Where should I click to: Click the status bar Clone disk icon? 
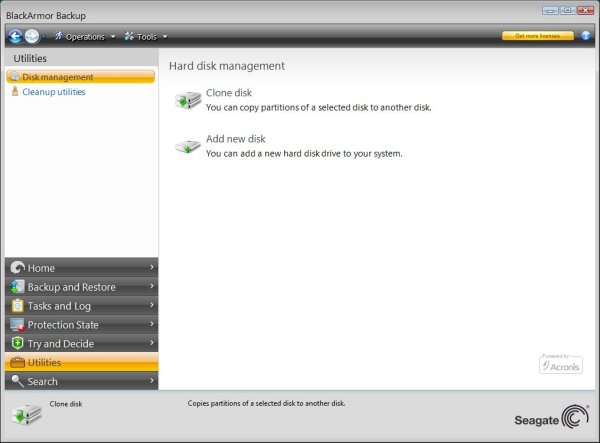(26, 415)
